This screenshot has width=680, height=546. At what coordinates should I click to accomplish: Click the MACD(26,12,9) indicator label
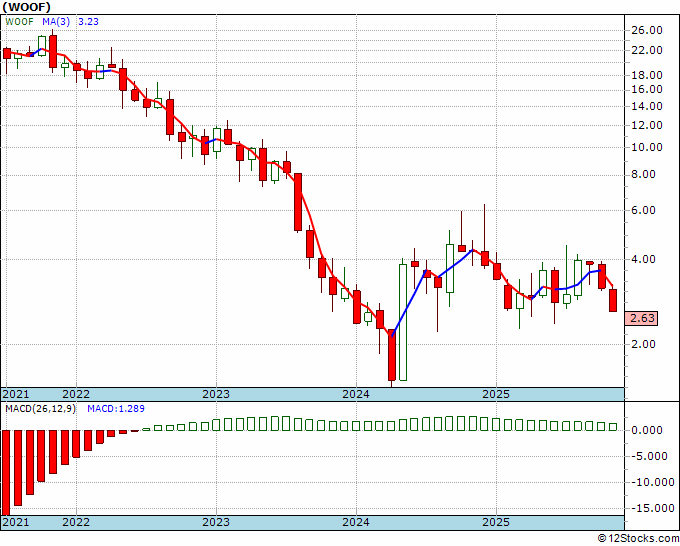click(x=40, y=409)
